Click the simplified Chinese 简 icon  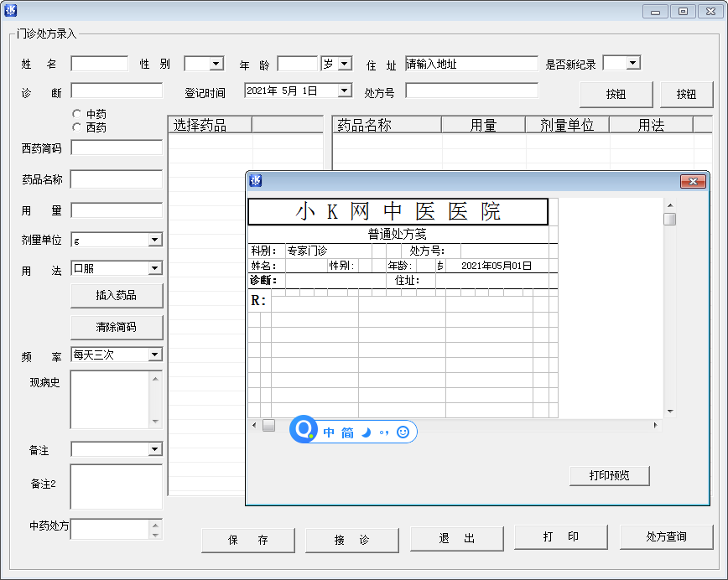click(347, 432)
